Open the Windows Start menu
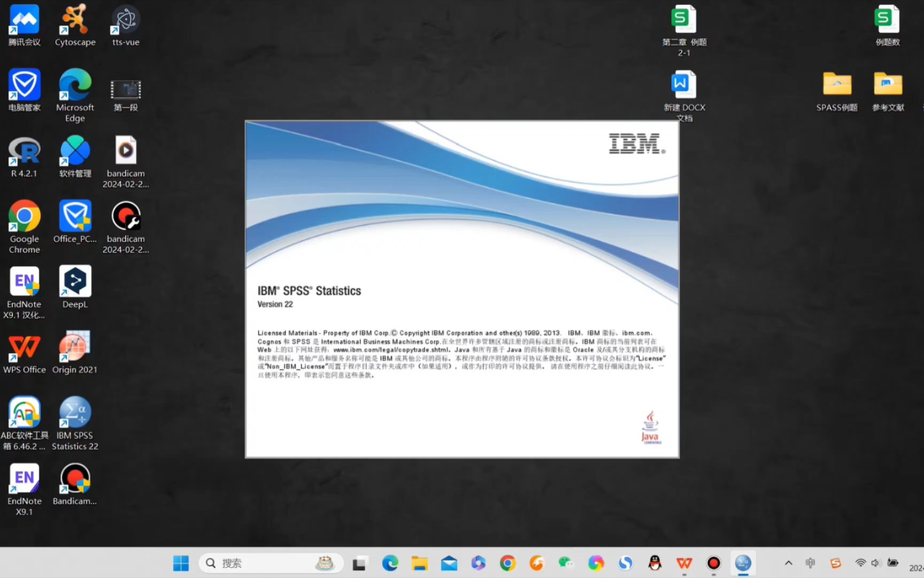 (x=181, y=563)
